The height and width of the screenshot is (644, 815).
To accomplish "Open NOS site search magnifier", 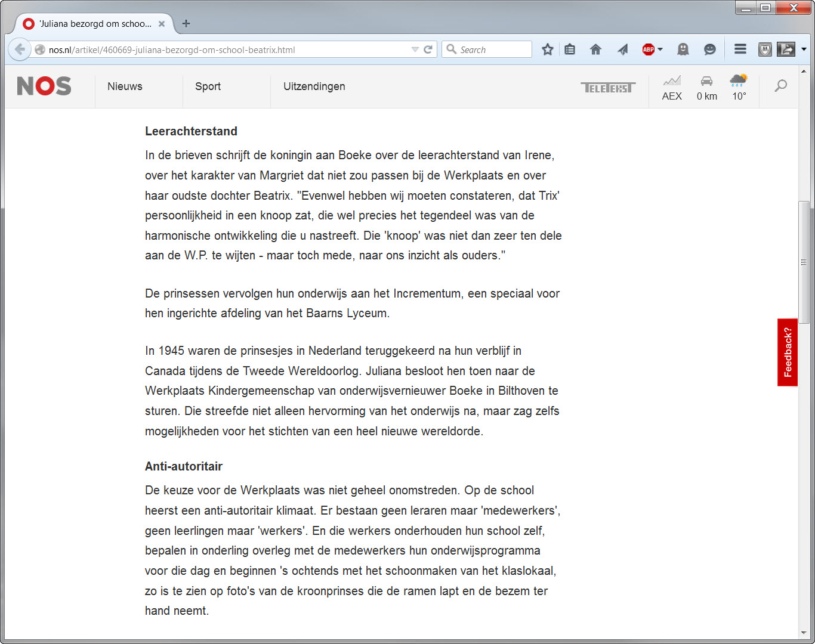I will [780, 86].
